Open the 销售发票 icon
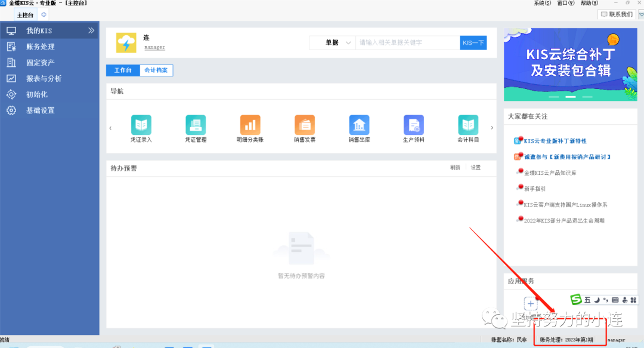Screen dimensions: 644x348 click(x=305, y=125)
